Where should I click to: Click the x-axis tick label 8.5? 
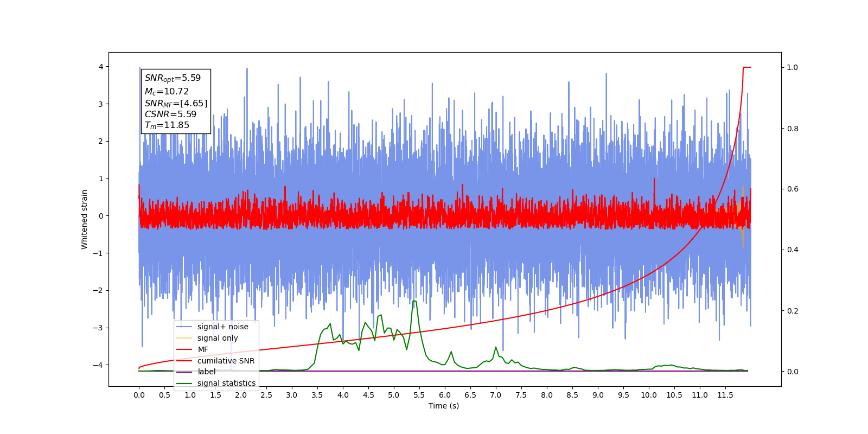pyautogui.click(x=572, y=395)
